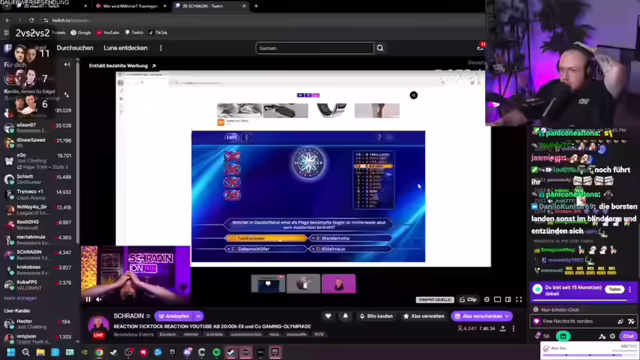Image resolution: width=640 pixels, height=360 pixels.
Task: Select the purple stream thumbnail below the player
Action: [339, 284]
